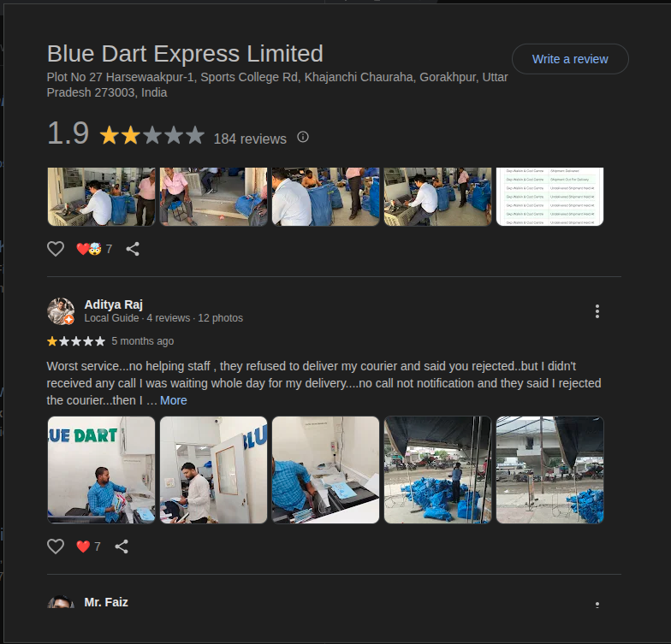Open Aditya Raj's profile avatar
The width and height of the screenshot is (671, 644).
click(x=60, y=311)
